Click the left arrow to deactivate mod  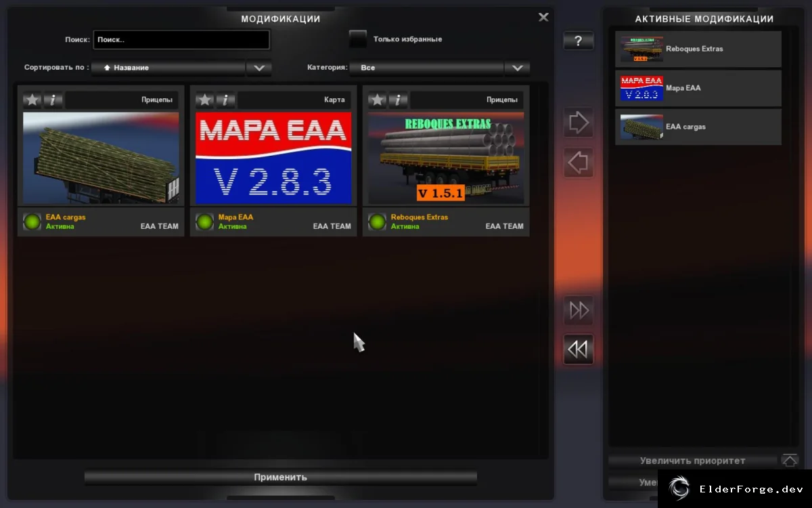coord(579,163)
